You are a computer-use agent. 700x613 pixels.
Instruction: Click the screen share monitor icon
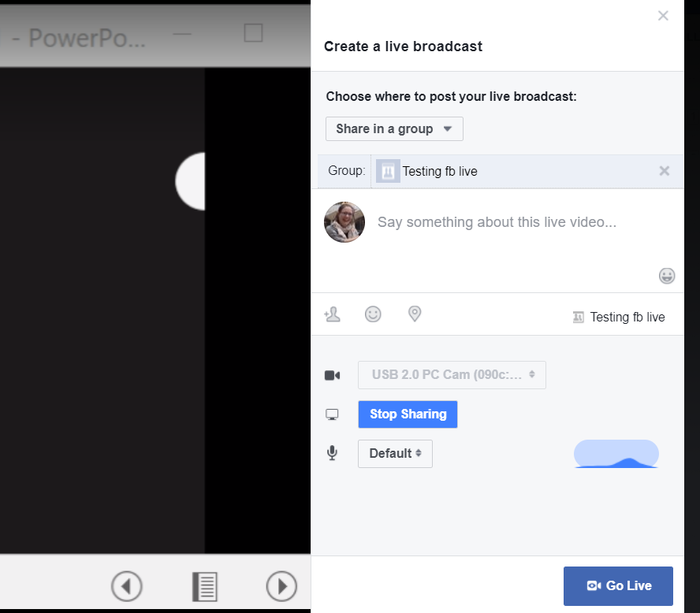[x=332, y=414]
